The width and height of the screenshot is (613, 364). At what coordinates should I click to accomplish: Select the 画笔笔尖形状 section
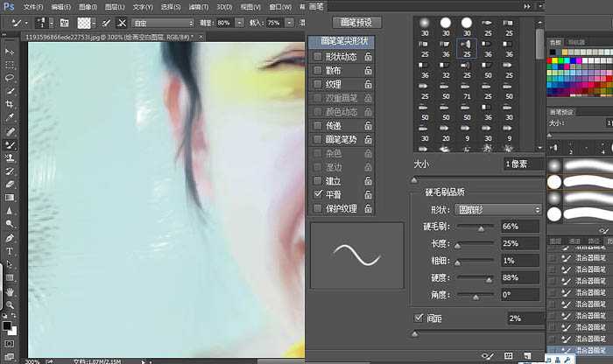click(342, 41)
